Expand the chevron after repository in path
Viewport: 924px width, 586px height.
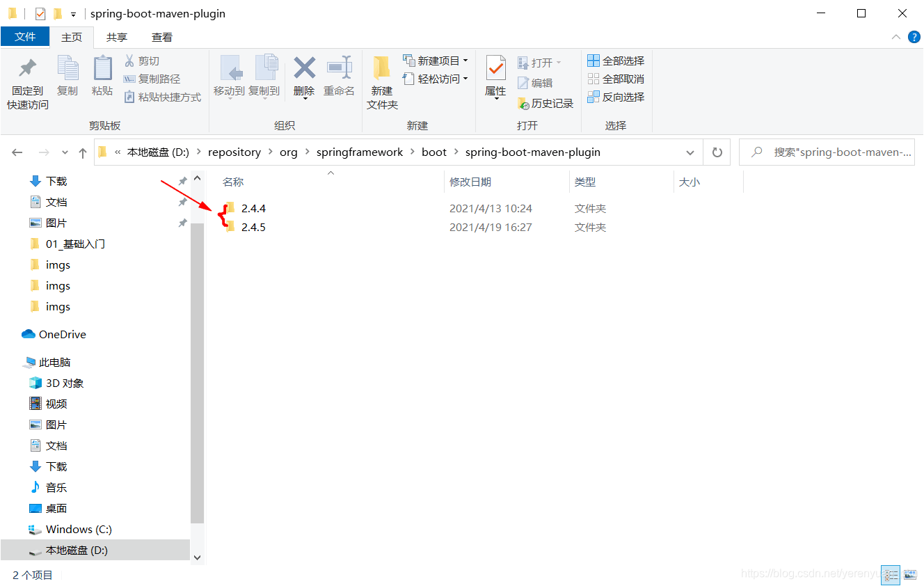[x=270, y=152]
